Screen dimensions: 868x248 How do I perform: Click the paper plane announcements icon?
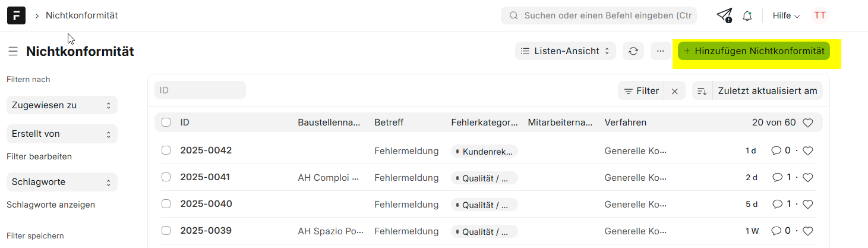pyautogui.click(x=724, y=15)
